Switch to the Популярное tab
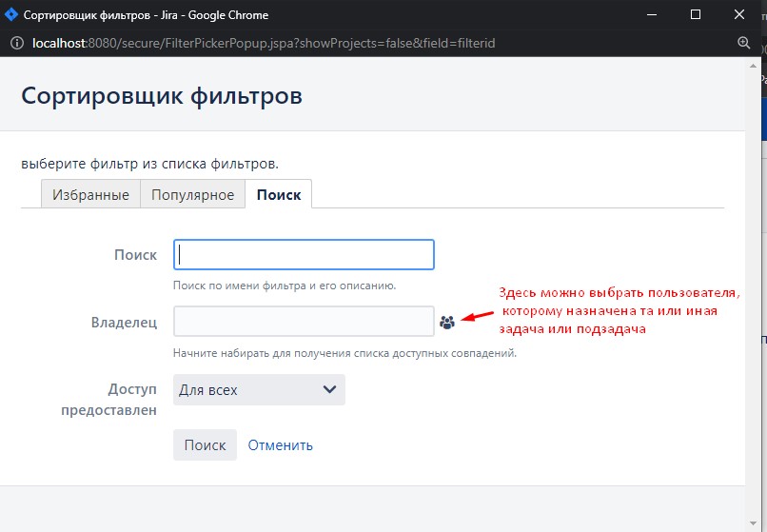Viewport: 767px width, 532px height. click(x=193, y=194)
